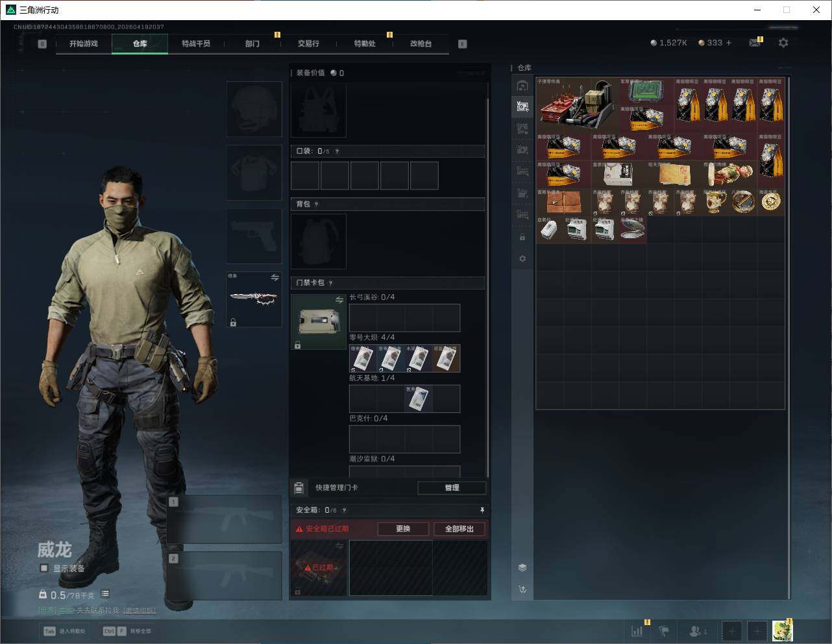Screen dimensions: 832x644
Task: Open the first empty teammate plus slot
Action: coord(731,631)
